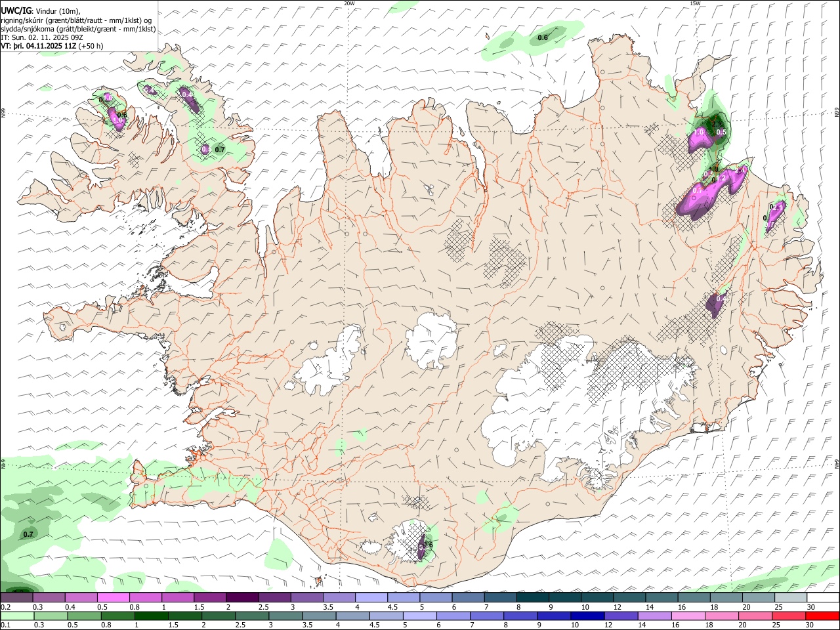Click the '15W' longitude label

[x=695, y=3]
